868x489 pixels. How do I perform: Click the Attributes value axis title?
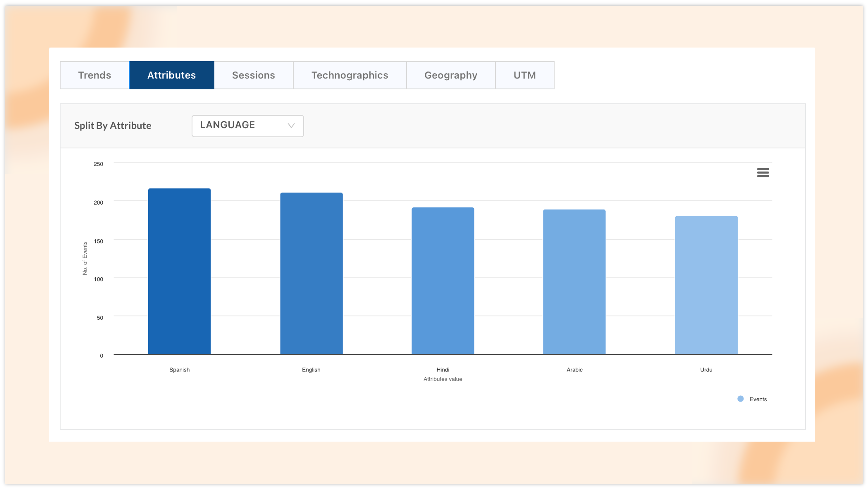coord(442,379)
